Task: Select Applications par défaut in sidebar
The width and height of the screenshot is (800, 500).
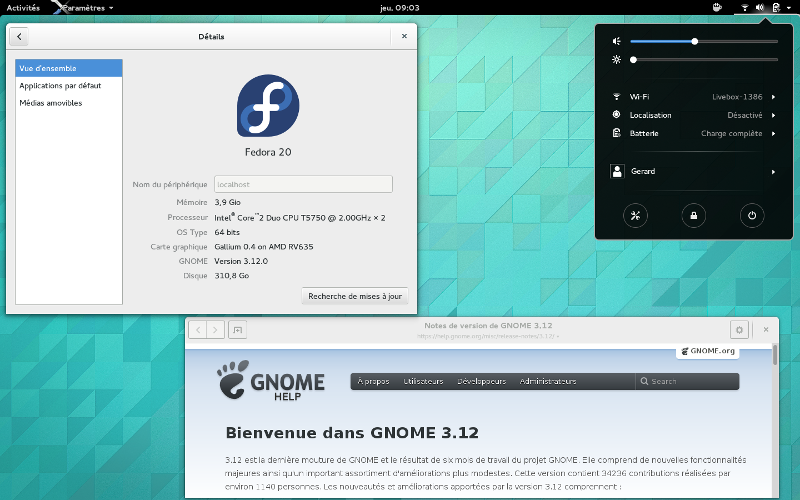Action: (69, 86)
